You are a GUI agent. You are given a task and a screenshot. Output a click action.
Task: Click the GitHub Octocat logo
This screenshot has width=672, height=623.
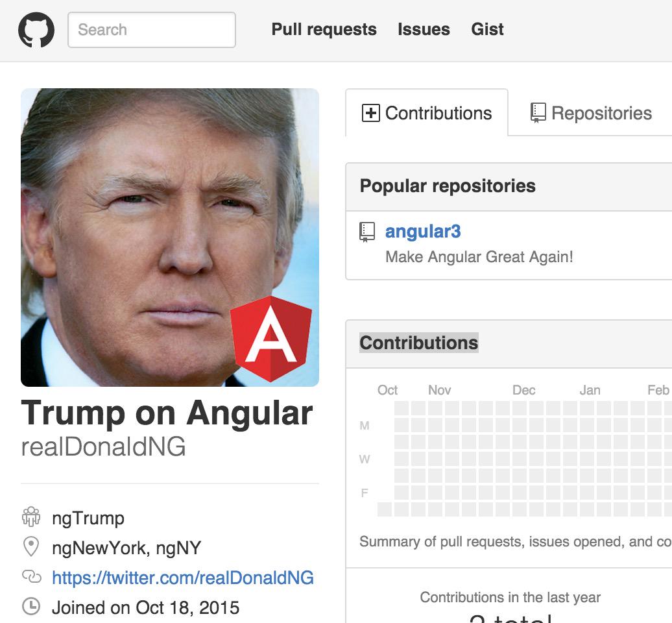tap(36, 30)
